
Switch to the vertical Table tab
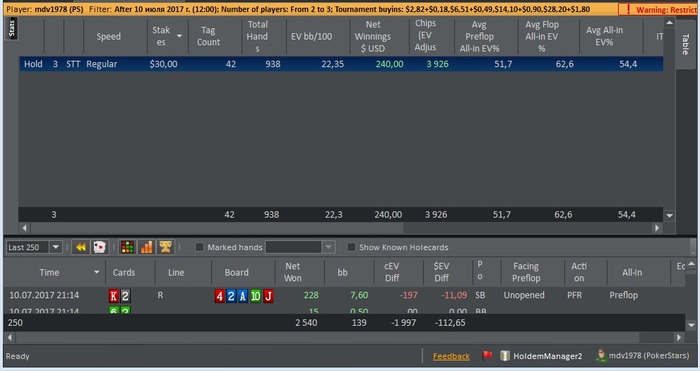(685, 44)
